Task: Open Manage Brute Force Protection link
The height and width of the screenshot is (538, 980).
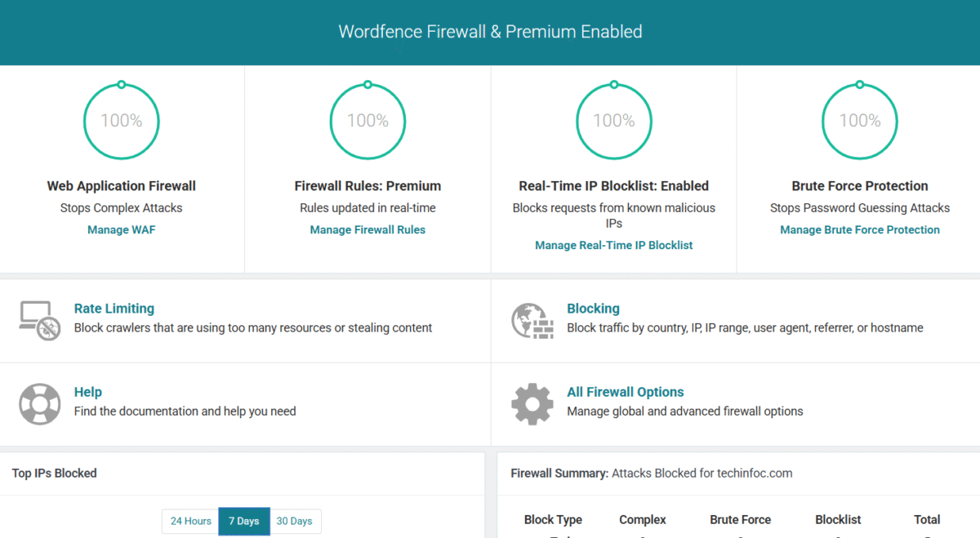Action: [859, 229]
